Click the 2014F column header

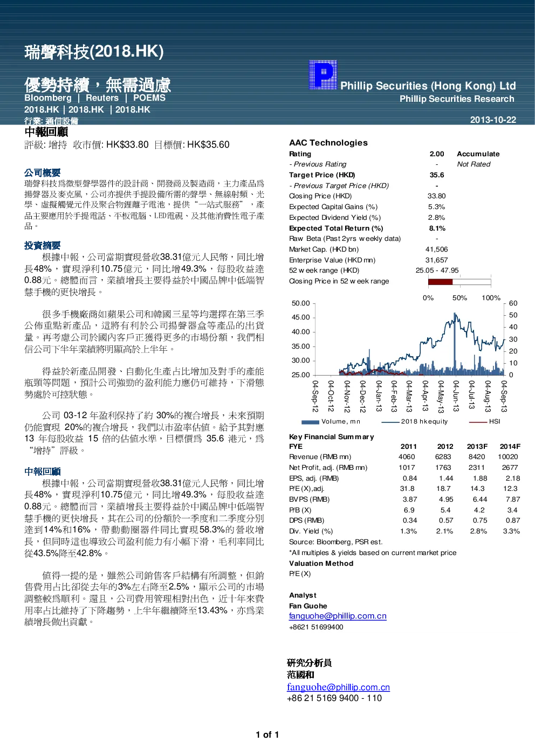tap(510, 447)
